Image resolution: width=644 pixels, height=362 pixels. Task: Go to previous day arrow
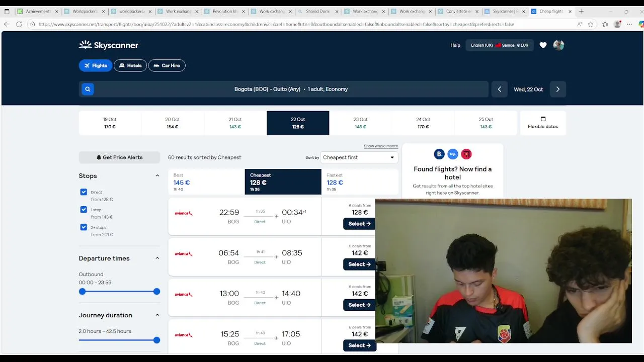pos(499,89)
